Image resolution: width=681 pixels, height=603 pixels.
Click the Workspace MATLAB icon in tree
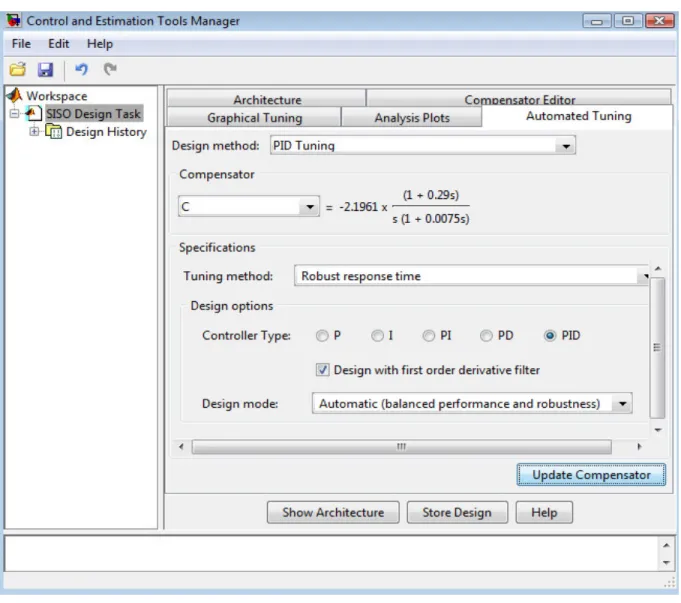pyautogui.click(x=15, y=95)
